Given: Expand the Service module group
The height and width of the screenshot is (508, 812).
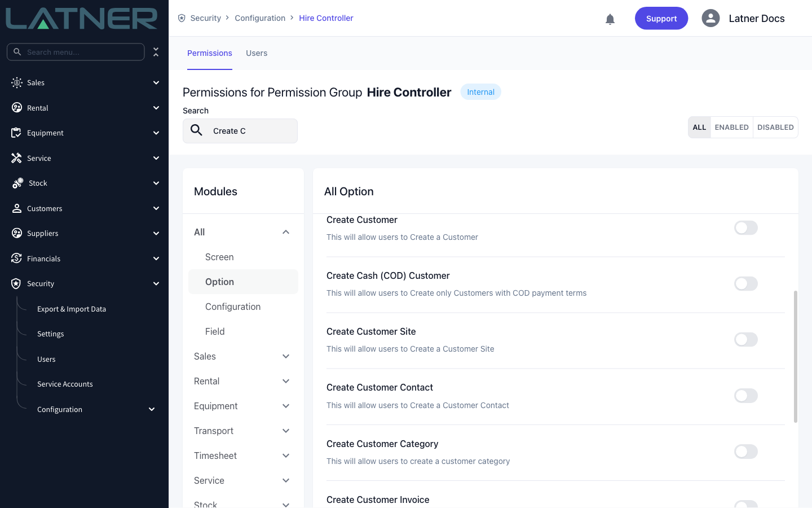Looking at the screenshot, I should [x=286, y=480].
